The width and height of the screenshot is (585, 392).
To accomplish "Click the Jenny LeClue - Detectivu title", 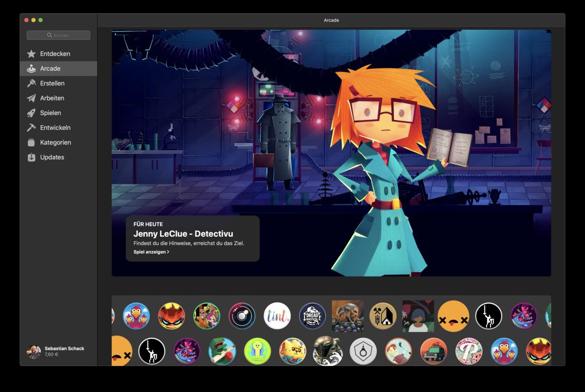I will click(183, 234).
